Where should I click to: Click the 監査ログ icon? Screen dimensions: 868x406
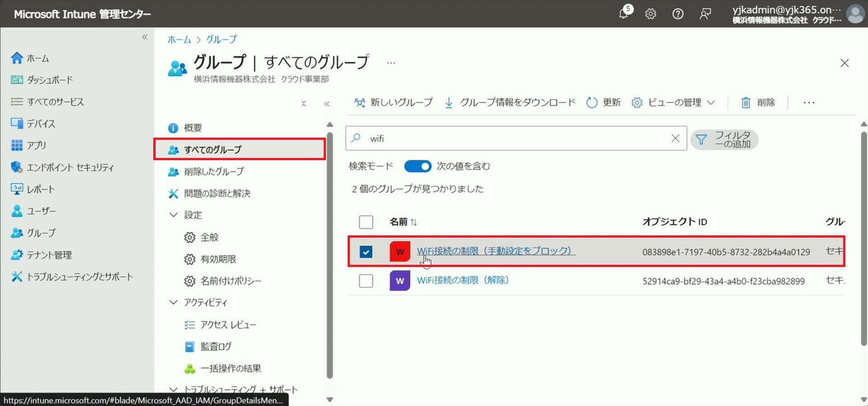pyautogui.click(x=190, y=347)
